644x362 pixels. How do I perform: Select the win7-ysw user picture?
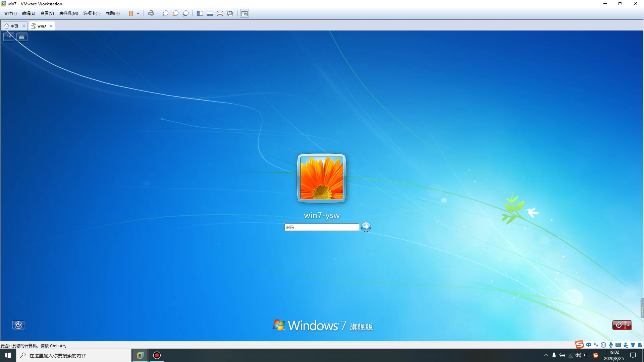pos(322,178)
